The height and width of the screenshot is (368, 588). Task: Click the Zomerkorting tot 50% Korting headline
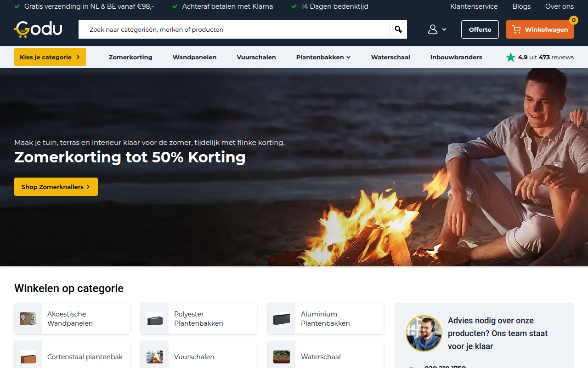point(130,157)
